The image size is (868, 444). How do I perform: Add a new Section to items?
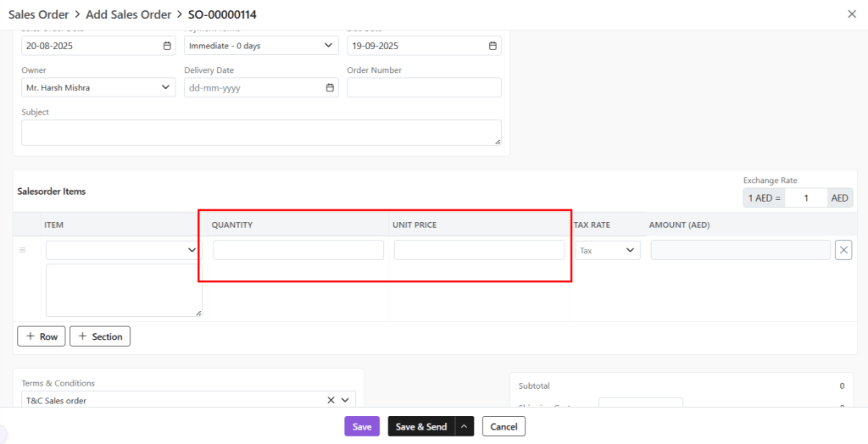pyautogui.click(x=100, y=336)
